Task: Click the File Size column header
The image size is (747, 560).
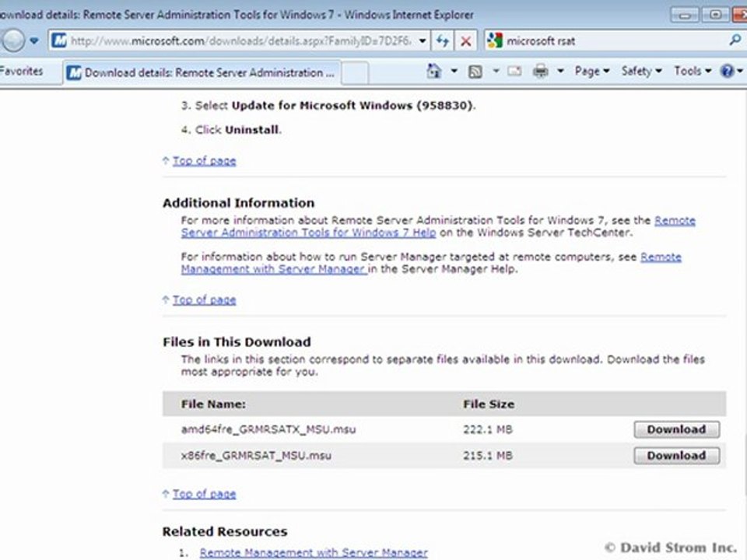Action: click(x=489, y=404)
